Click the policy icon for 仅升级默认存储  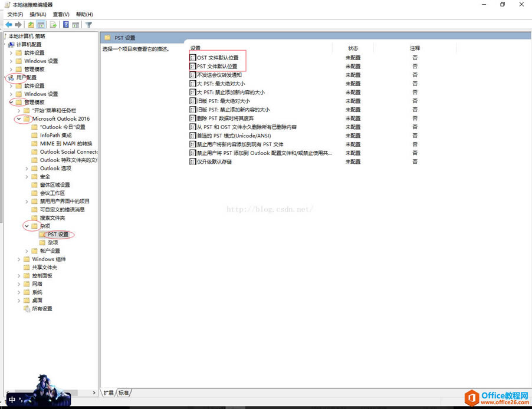(192, 161)
